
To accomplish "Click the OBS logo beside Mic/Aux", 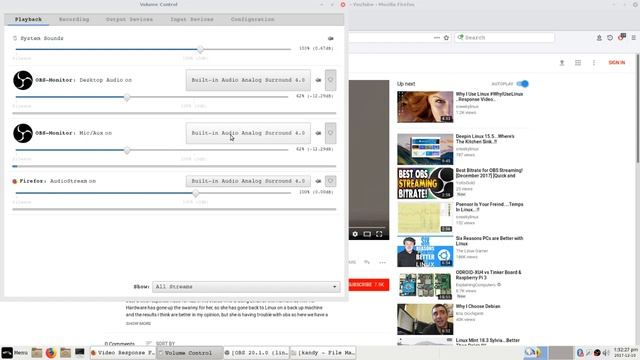I will tap(23, 133).
